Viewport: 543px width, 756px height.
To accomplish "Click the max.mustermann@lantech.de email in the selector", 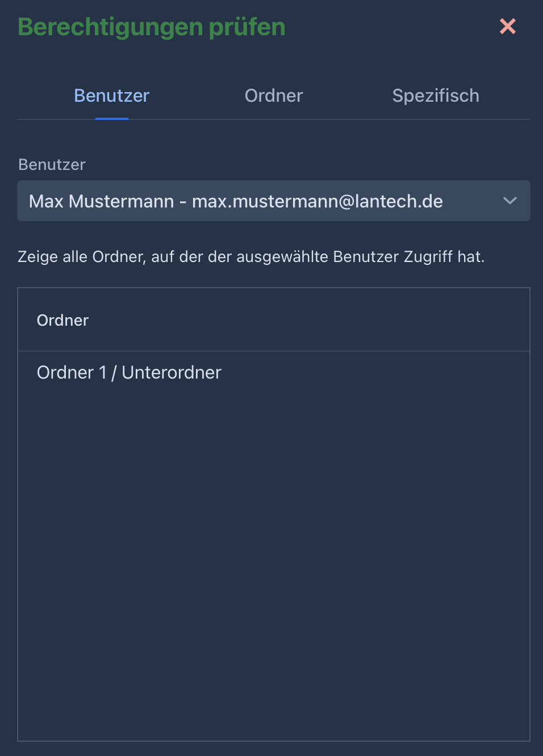I will click(x=317, y=201).
